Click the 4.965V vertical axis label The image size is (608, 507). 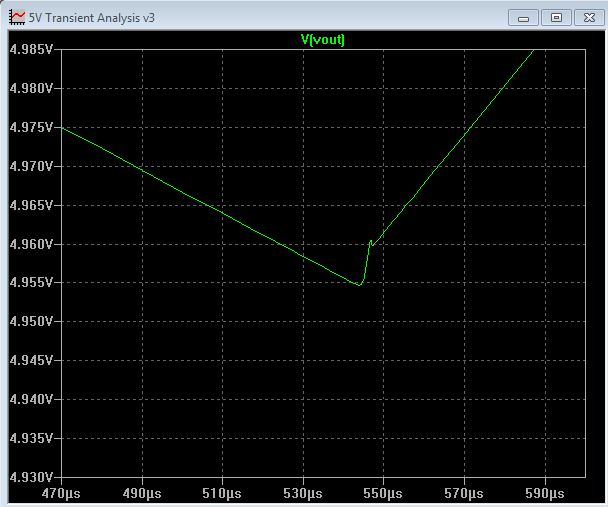click(31, 205)
